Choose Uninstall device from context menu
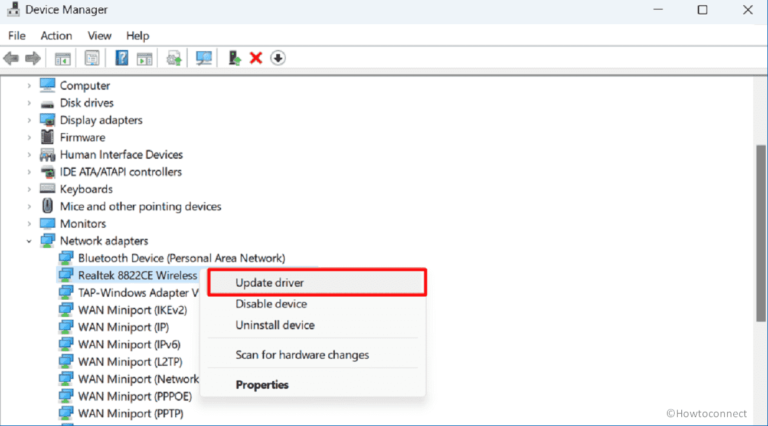Image resolution: width=768 pixels, height=426 pixels. [x=313, y=325]
